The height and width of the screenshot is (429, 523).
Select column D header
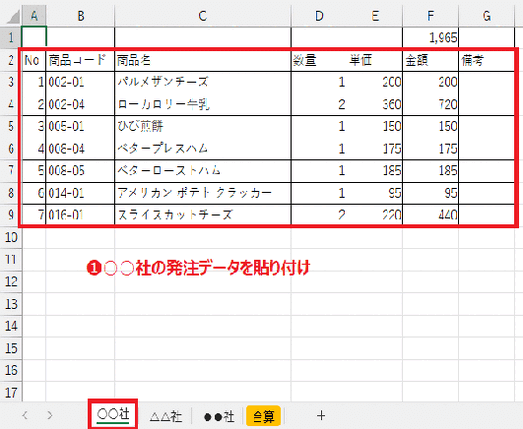[319, 16]
